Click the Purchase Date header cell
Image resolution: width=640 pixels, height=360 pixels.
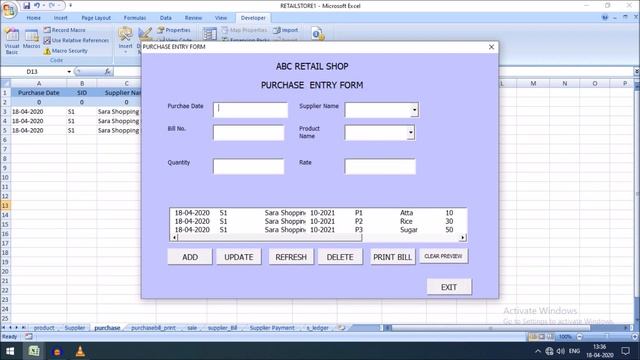tap(39, 93)
